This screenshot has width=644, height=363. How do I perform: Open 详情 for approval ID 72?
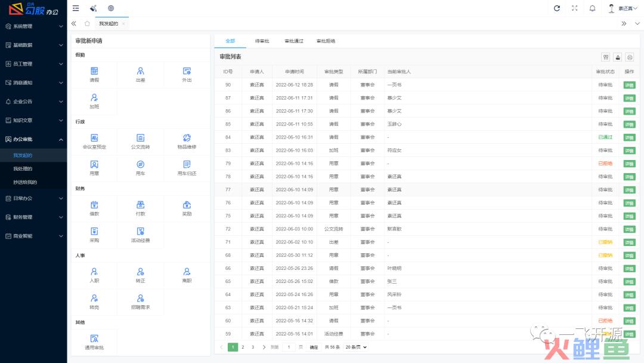(x=629, y=229)
